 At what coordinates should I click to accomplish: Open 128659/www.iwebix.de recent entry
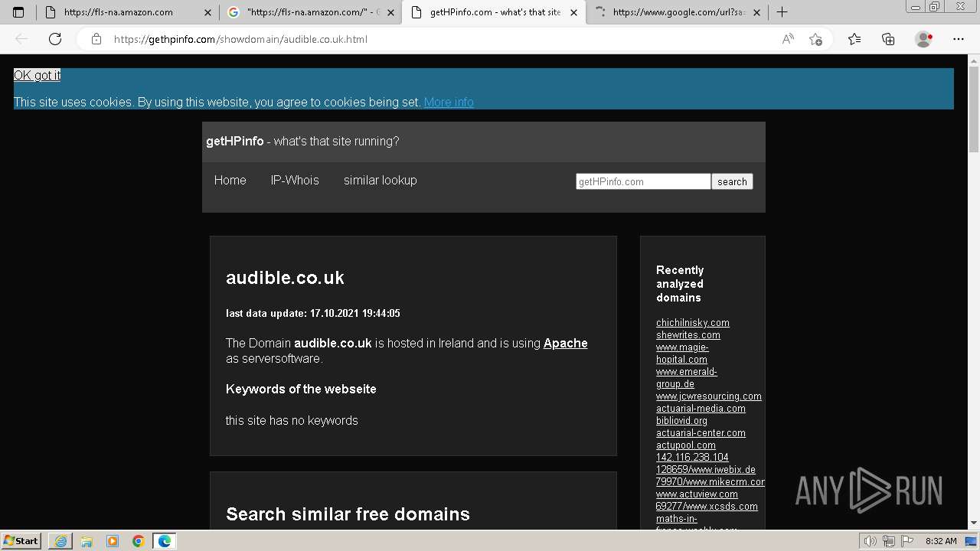[706, 469]
